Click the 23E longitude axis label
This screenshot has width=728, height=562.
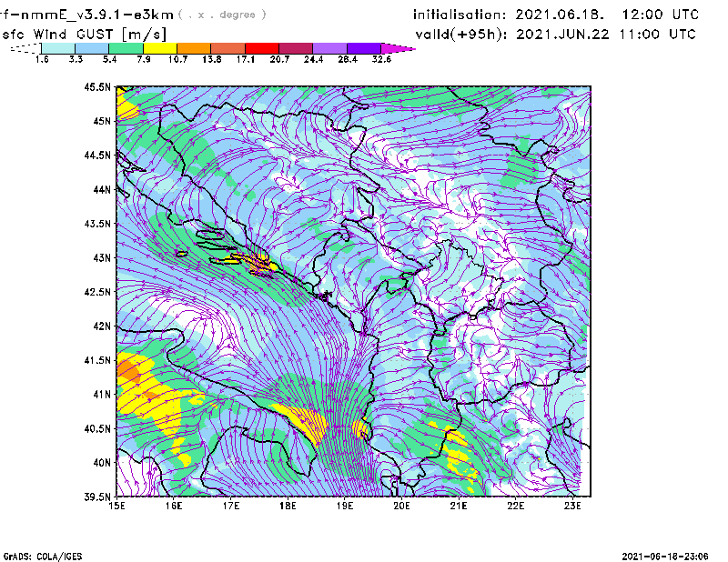point(572,507)
